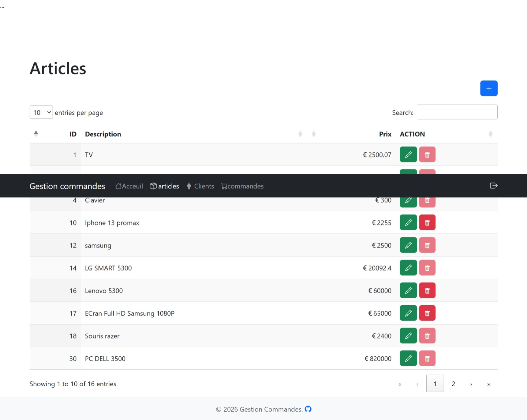Go to the commandes nav item

[242, 186]
